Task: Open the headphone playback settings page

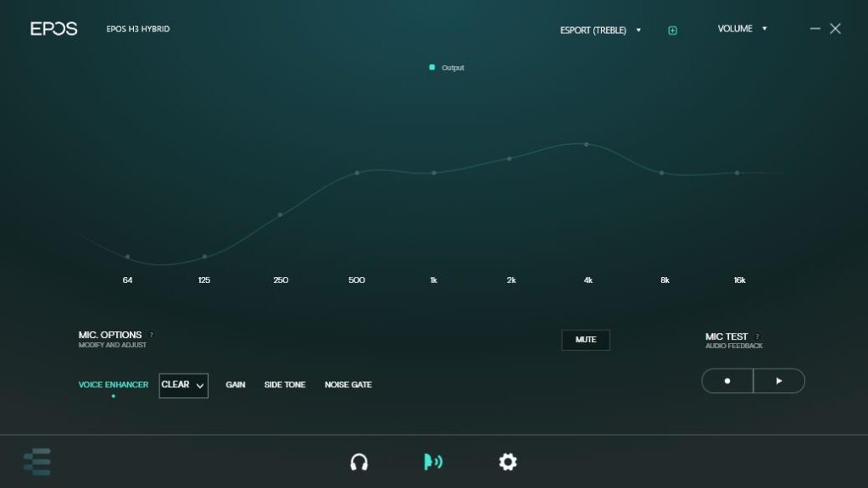Action: tap(359, 462)
